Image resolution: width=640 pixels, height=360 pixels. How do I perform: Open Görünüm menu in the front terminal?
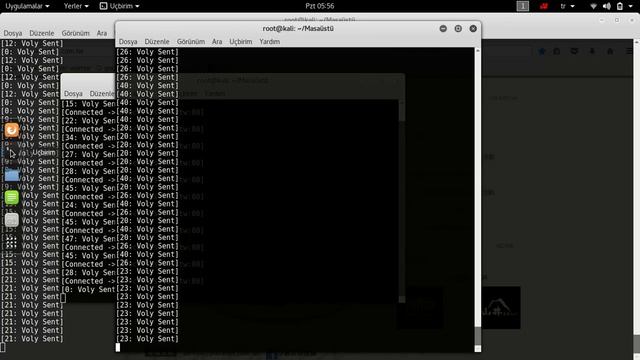coord(191,42)
